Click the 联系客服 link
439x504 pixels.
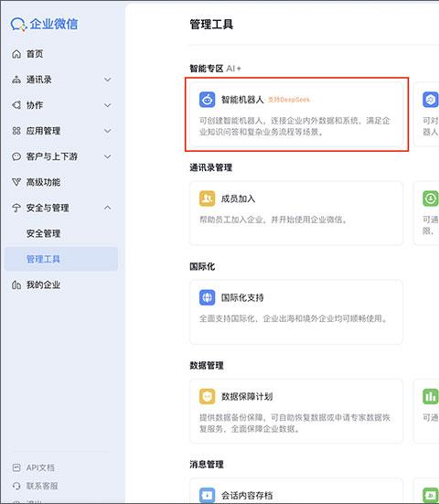[42, 486]
